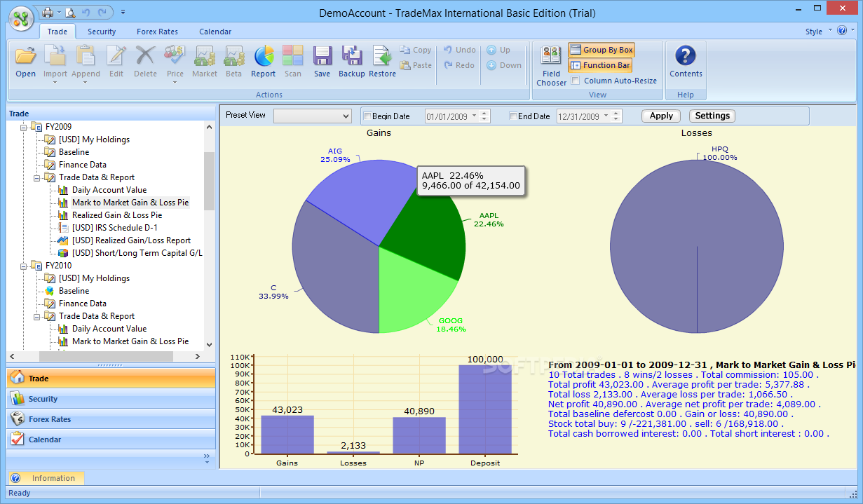Collapse the FY2010 tree node
The width and height of the screenshot is (863, 504).
click(x=24, y=266)
